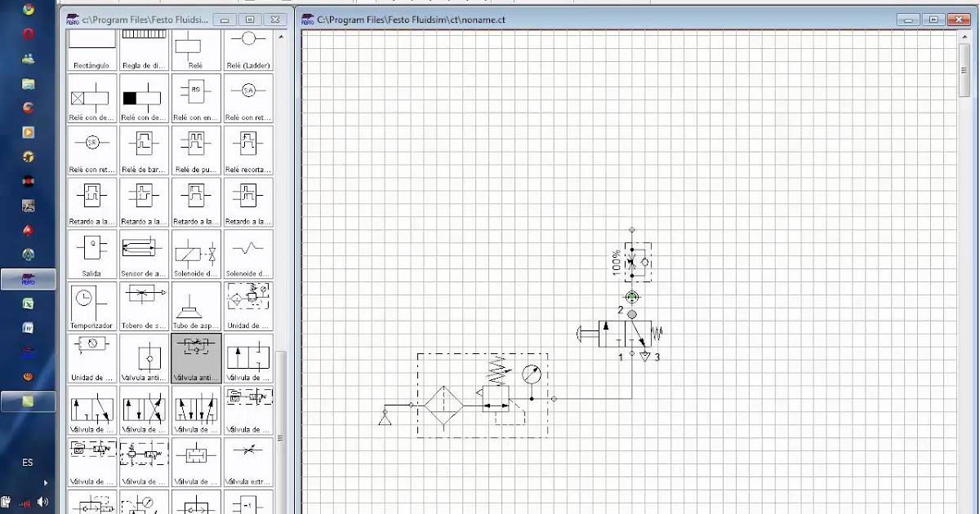Select a Retardo a la conexión timer symbol
The width and height of the screenshot is (980, 514).
click(x=91, y=200)
